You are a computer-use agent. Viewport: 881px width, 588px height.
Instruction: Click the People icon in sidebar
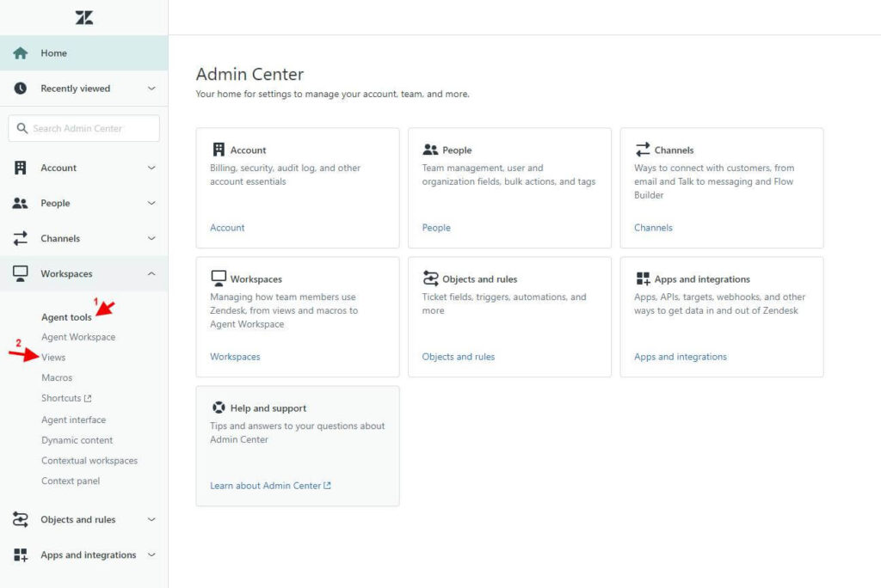click(x=21, y=203)
